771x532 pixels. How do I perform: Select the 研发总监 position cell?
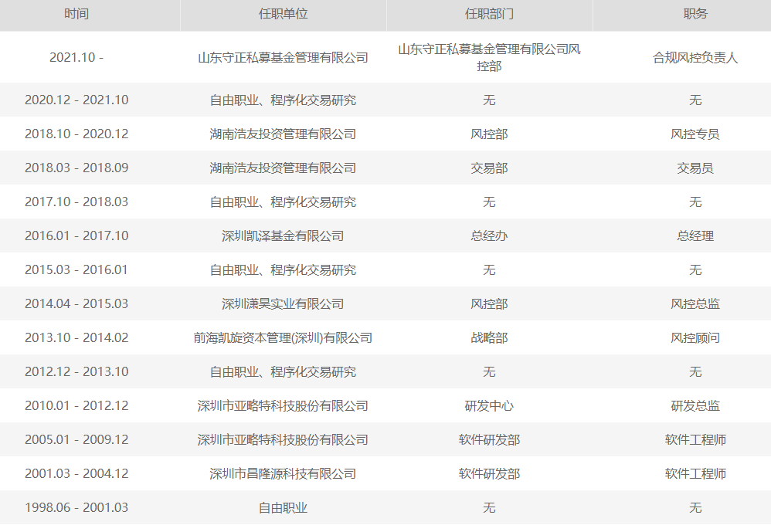click(695, 405)
